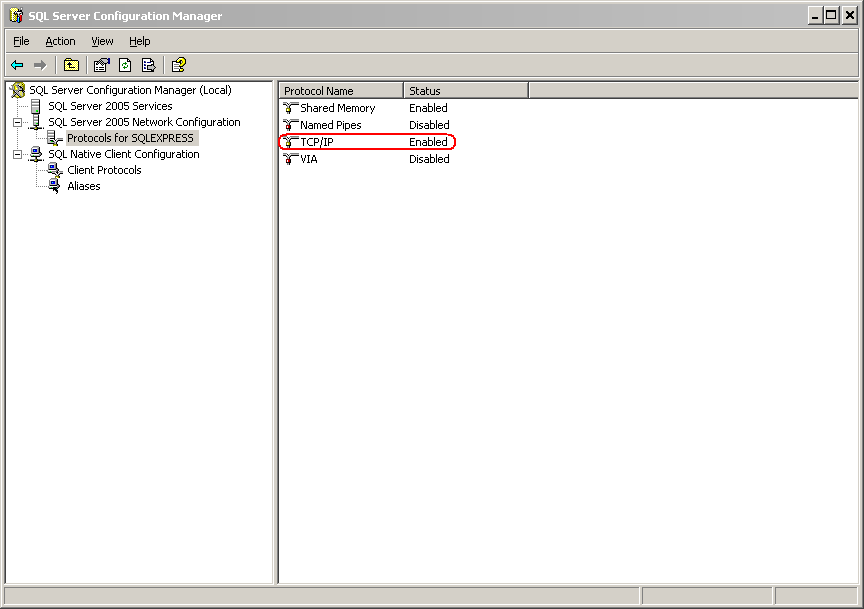Screen dimensions: 864x609
Task: Click the SQL Server 2005 Services icon
Action: tap(36, 106)
